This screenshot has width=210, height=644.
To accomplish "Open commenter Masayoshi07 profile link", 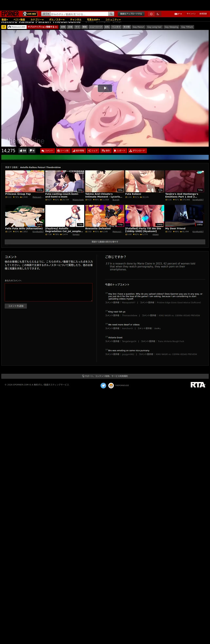I will pyautogui.click(x=129, y=302).
